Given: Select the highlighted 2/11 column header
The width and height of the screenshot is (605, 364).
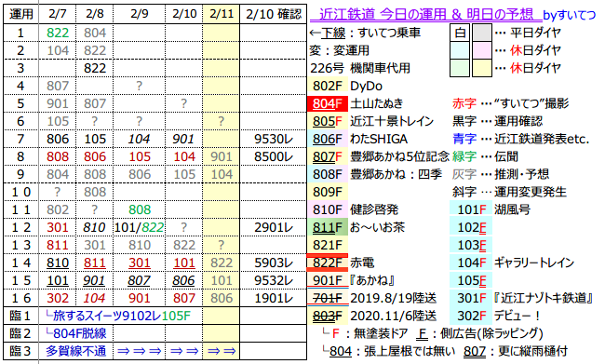Looking at the screenshot, I should pyautogui.click(x=222, y=14).
